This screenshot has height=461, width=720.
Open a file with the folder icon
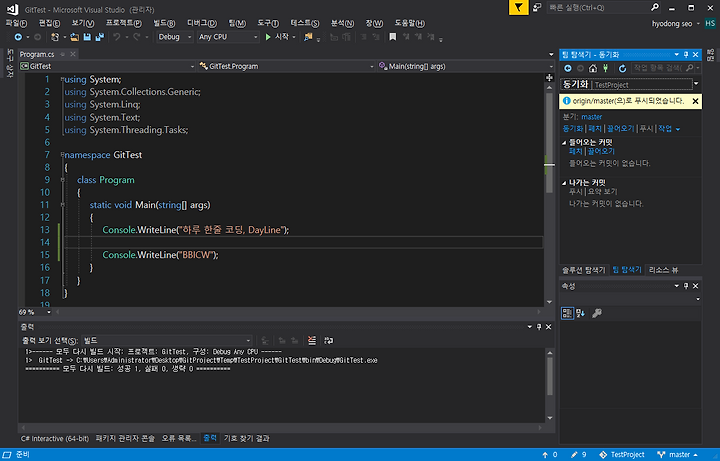point(74,37)
